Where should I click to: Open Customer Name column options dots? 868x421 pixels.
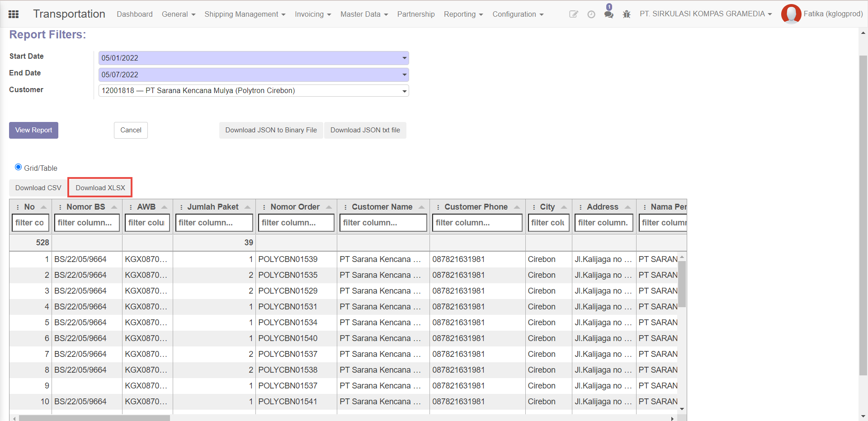[x=345, y=207]
